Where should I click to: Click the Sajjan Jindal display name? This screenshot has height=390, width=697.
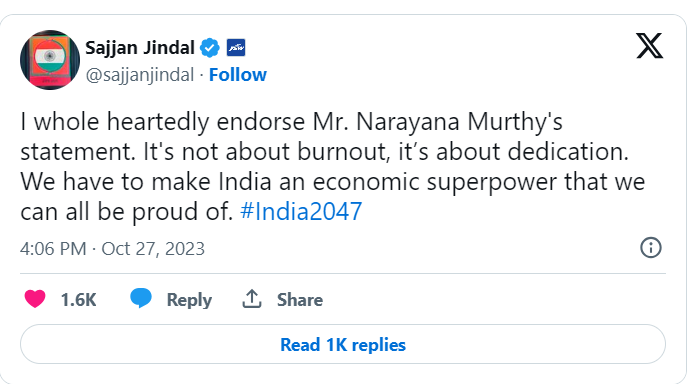click(140, 48)
